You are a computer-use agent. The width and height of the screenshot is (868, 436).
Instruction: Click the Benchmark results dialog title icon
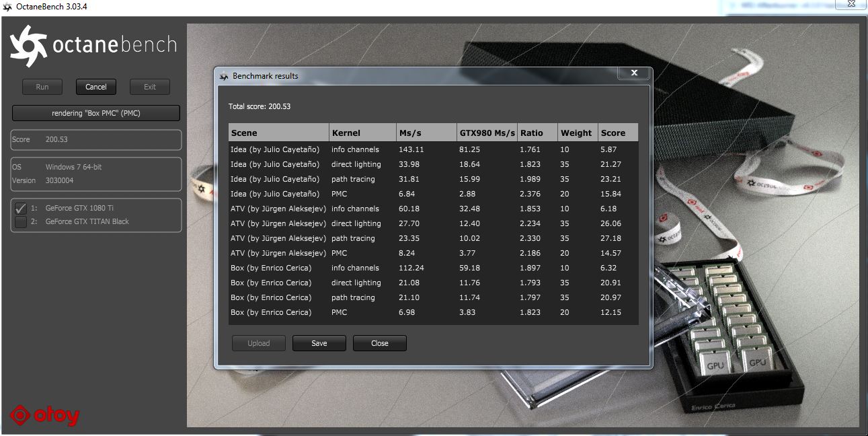click(x=224, y=76)
